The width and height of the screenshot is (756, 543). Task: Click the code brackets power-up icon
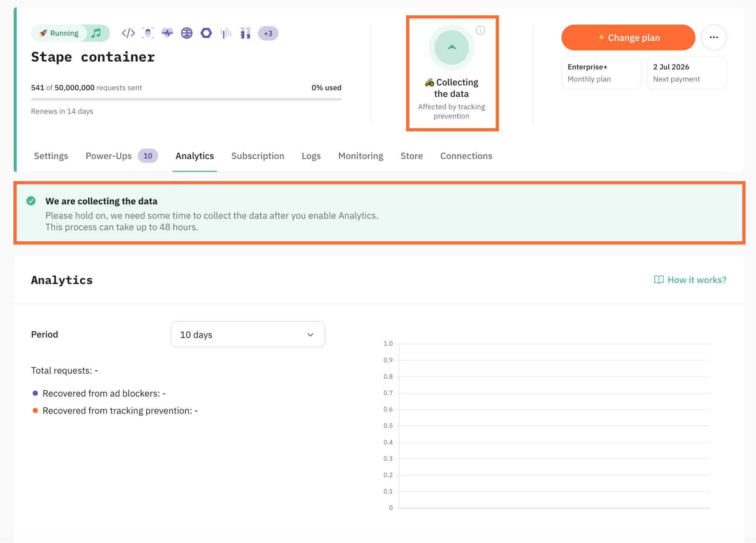click(x=128, y=33)
